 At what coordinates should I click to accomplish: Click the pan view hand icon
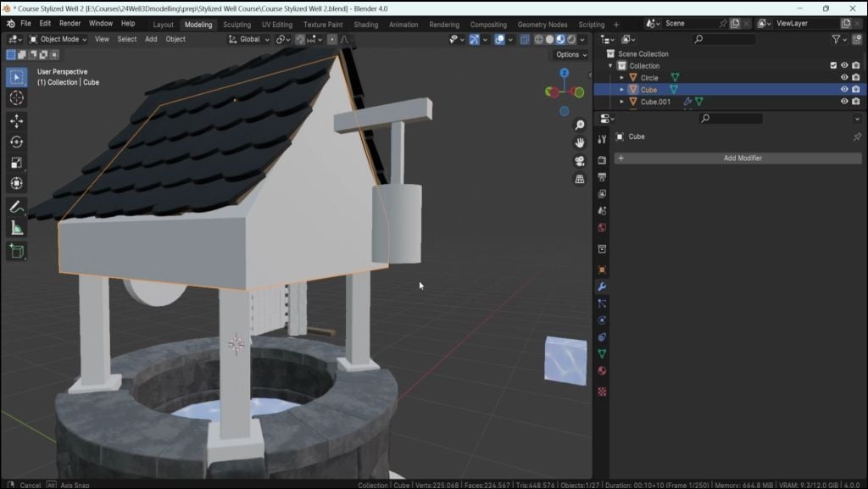click(x=580, y=142)
